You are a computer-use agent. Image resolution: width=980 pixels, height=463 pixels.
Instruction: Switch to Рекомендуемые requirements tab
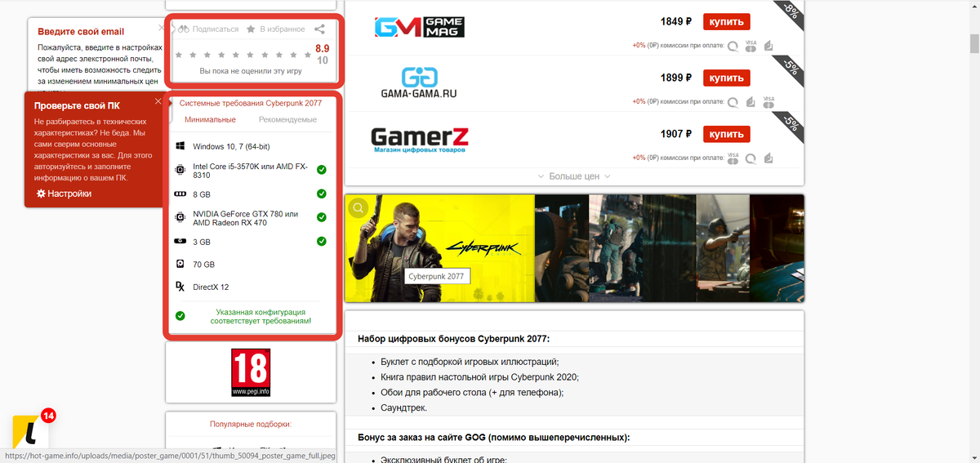287,120
